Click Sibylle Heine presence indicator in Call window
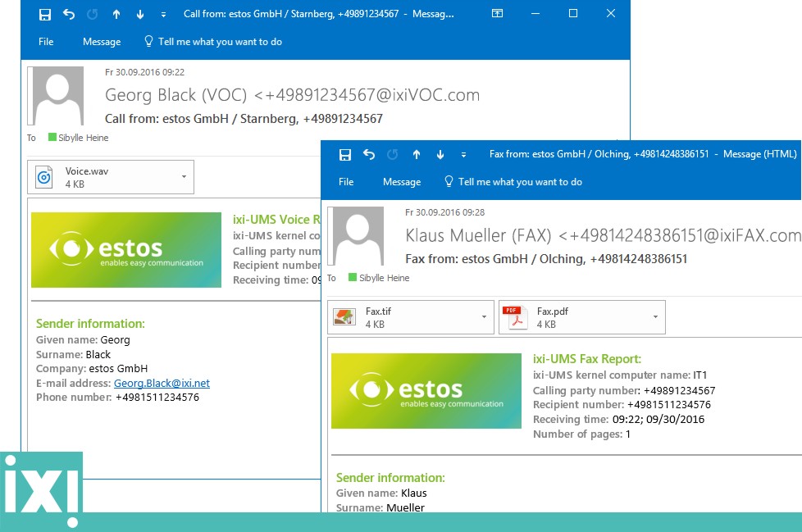Viewport: 802px width, 532px height. (52, 137)
